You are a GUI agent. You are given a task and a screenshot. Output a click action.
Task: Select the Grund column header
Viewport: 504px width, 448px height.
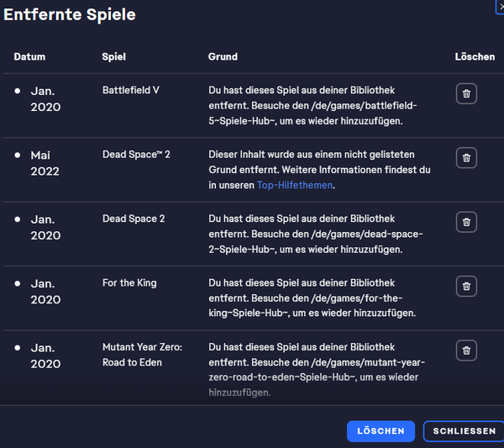[223, 57]
